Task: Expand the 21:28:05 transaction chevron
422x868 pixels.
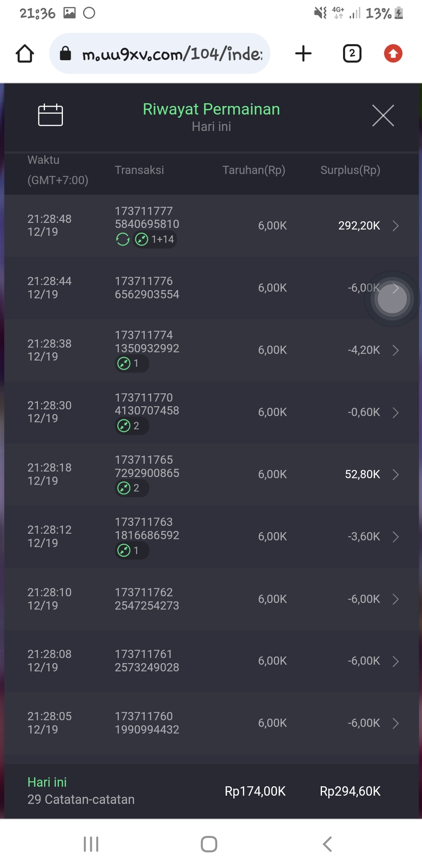Action: pyautogui.click(x=395, y=723)
